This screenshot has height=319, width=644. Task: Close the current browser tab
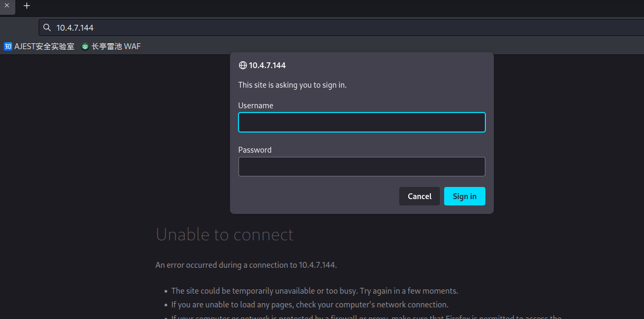click(7, 5)
